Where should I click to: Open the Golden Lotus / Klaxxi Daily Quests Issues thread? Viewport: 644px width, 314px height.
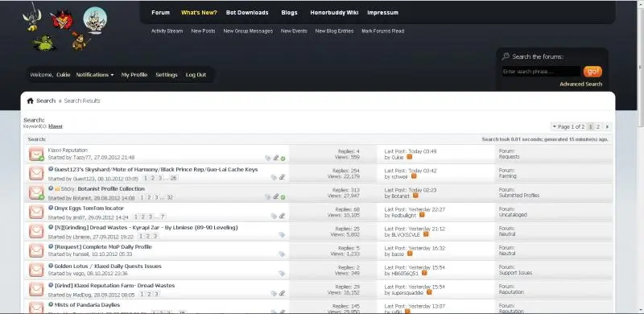[108, 266]
